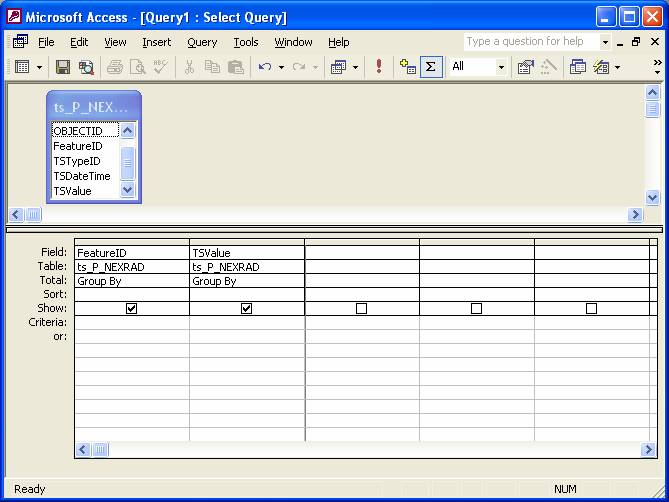
Task: Click the Show Table icon
Action: [408, 67]
